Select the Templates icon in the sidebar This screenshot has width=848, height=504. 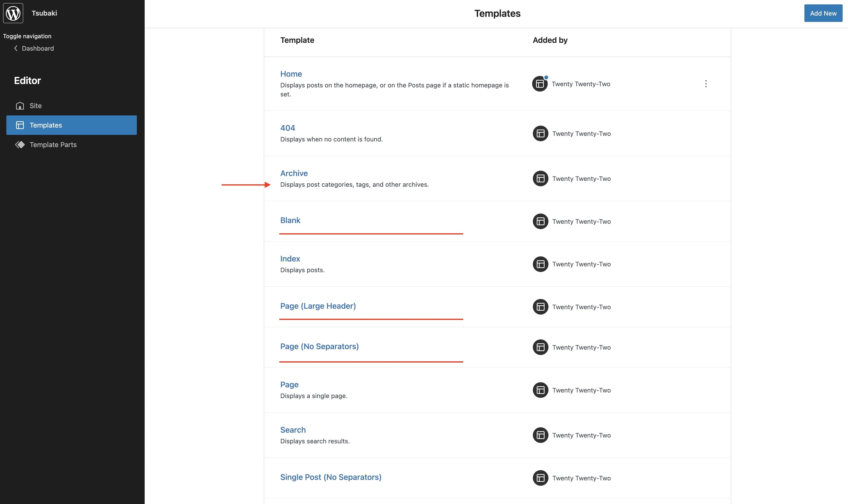(20, 125)
